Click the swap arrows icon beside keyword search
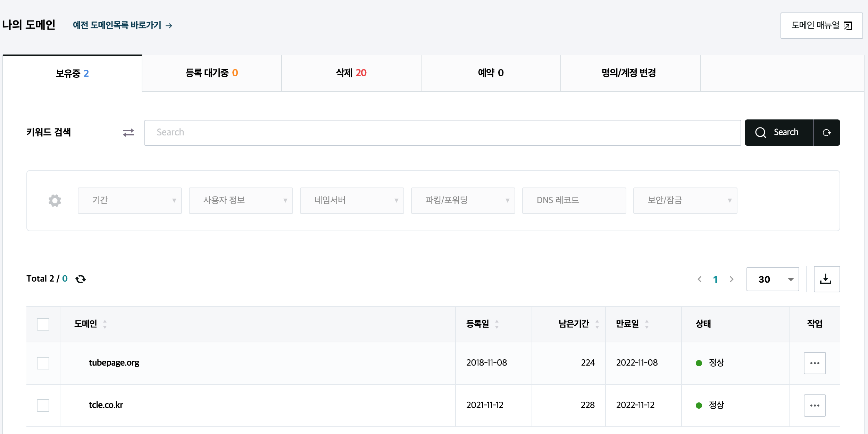 tap(128, 133)
